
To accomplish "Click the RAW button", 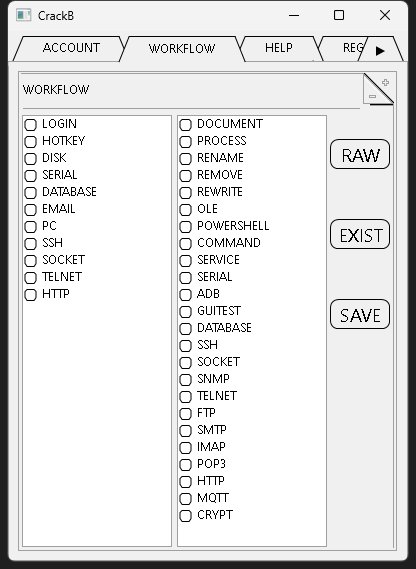I will (360, 154).
